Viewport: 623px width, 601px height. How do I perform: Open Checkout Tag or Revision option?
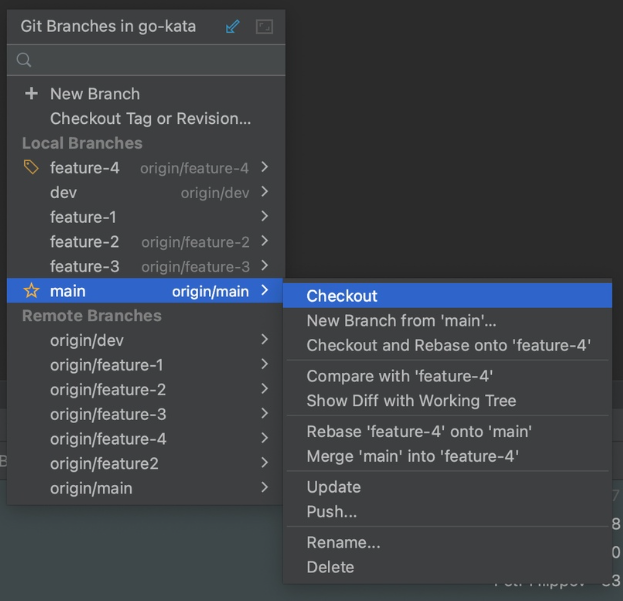(x=150, y=118)
